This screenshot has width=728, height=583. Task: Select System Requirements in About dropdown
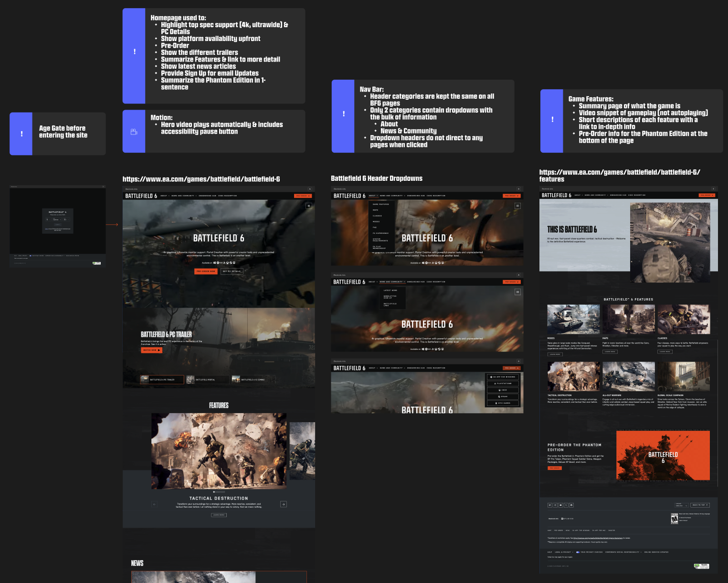coord(380,240)
